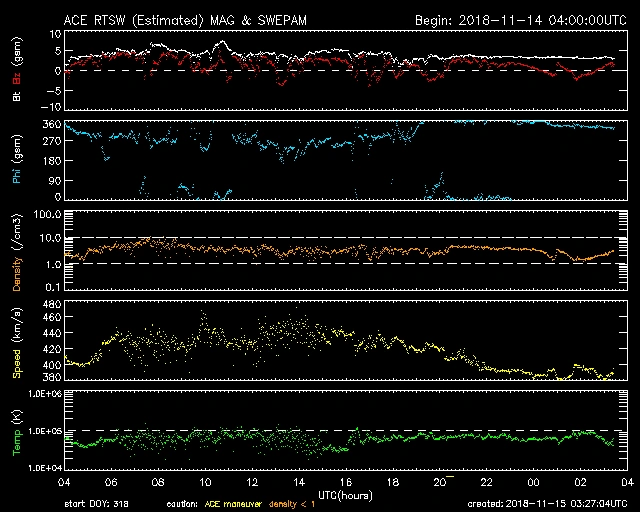Click the "180" tick on the Phi axis
The width and height of the screenshot is (640, 512).
(x=52, y=161)
